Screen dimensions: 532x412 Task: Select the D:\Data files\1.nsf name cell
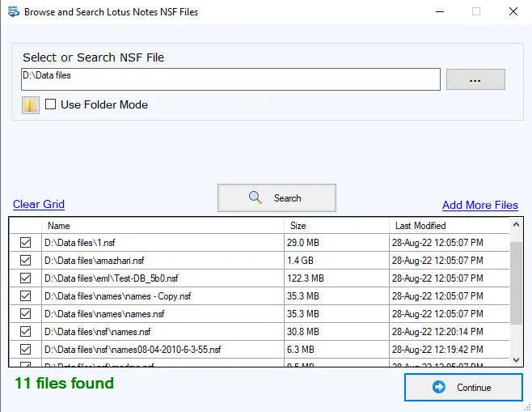(163, 243)
